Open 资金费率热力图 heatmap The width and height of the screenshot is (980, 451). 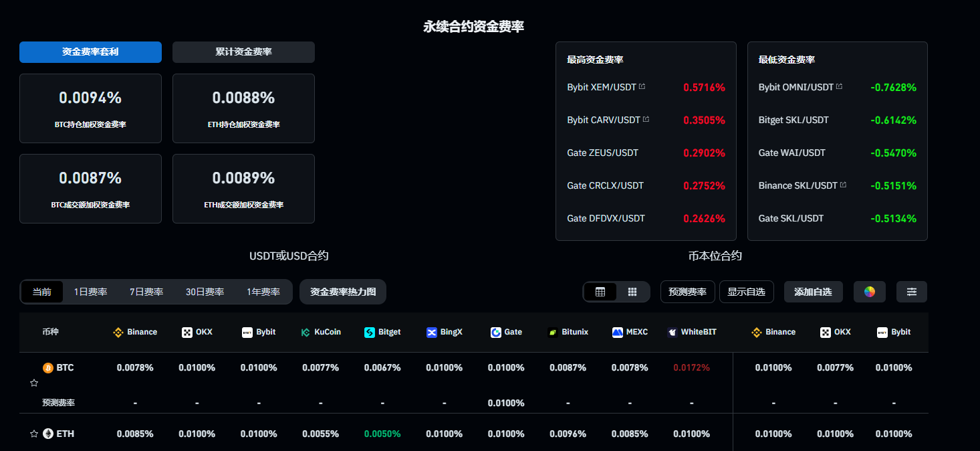tap(343, 292)
